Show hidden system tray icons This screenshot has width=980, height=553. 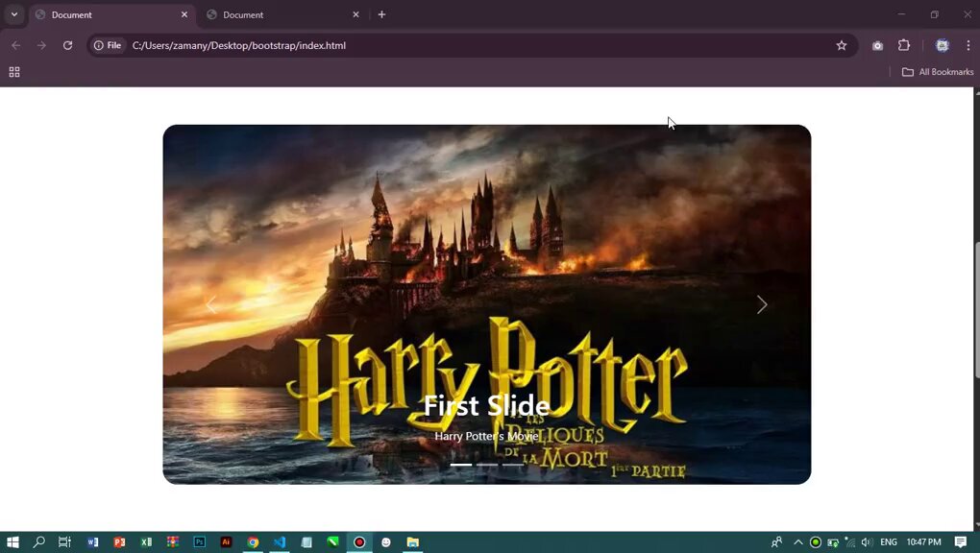[x=798, y=541]
